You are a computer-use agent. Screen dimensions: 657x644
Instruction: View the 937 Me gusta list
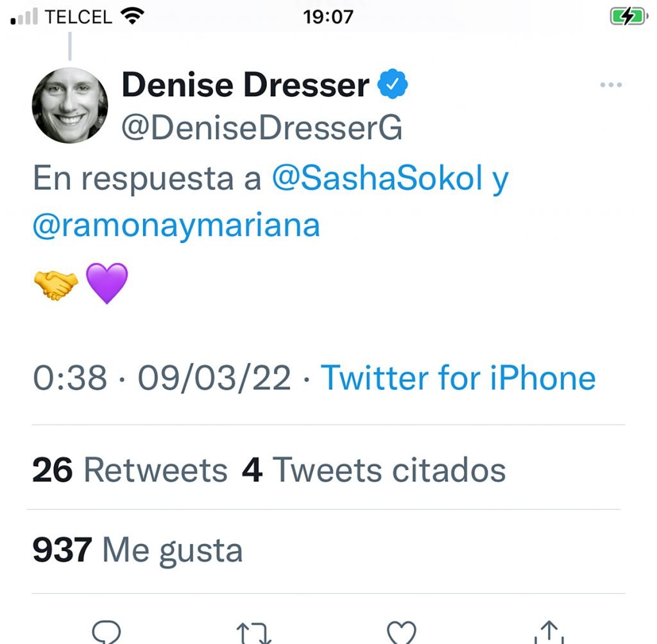(x=137, y=551)
